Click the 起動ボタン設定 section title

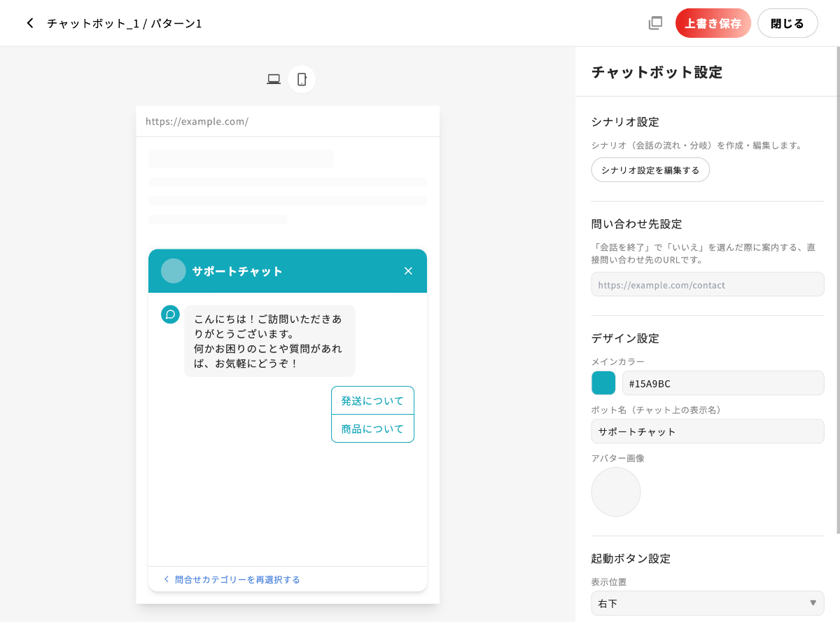[x=631, y=558]
